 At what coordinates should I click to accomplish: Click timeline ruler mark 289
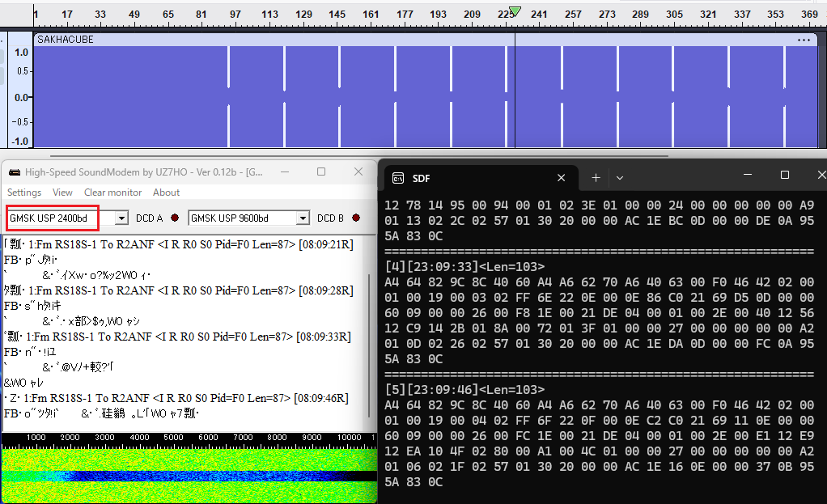pyautogui.click(x=640, y=15)
